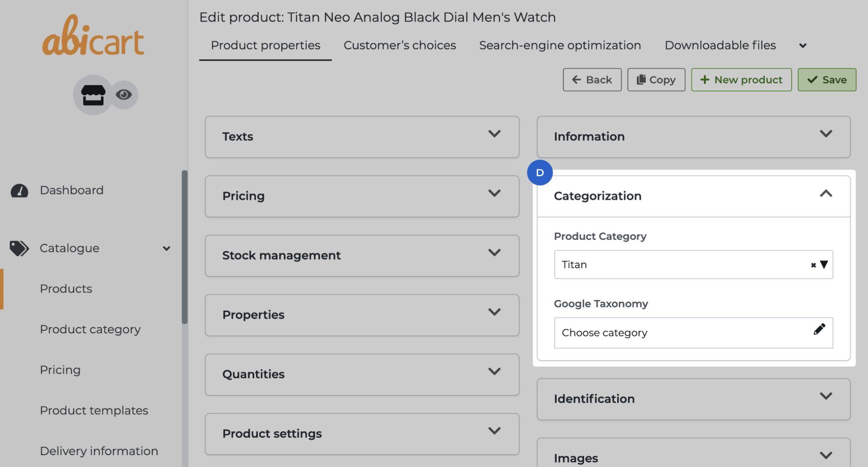The image size is (868, 467).
Task: Expand the Stock management section
Action: coord(494,253)
